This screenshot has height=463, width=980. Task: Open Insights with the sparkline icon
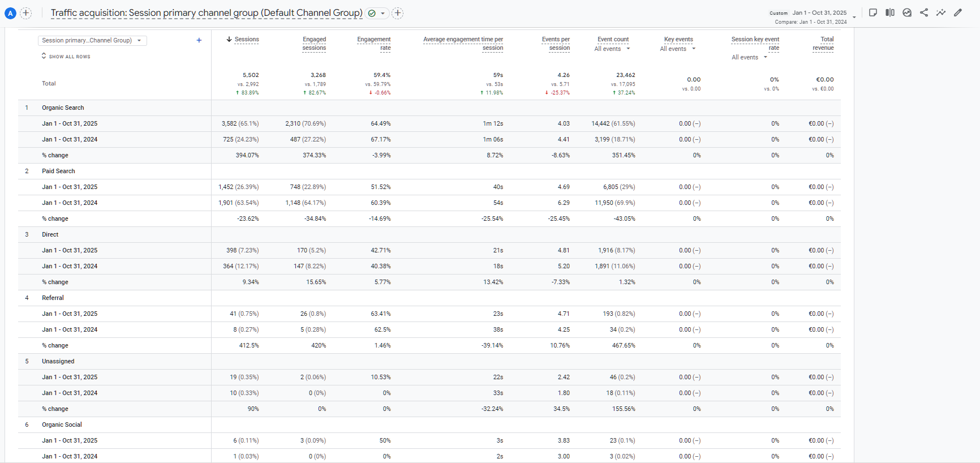pyautogui.click(x=940, y=12)
